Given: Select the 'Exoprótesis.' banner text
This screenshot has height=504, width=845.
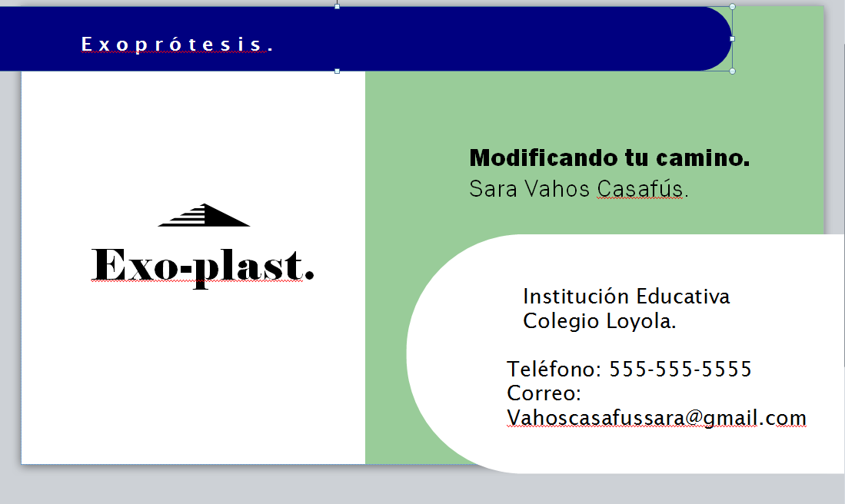Looking at the screenshot, I should tap(178, 45).
